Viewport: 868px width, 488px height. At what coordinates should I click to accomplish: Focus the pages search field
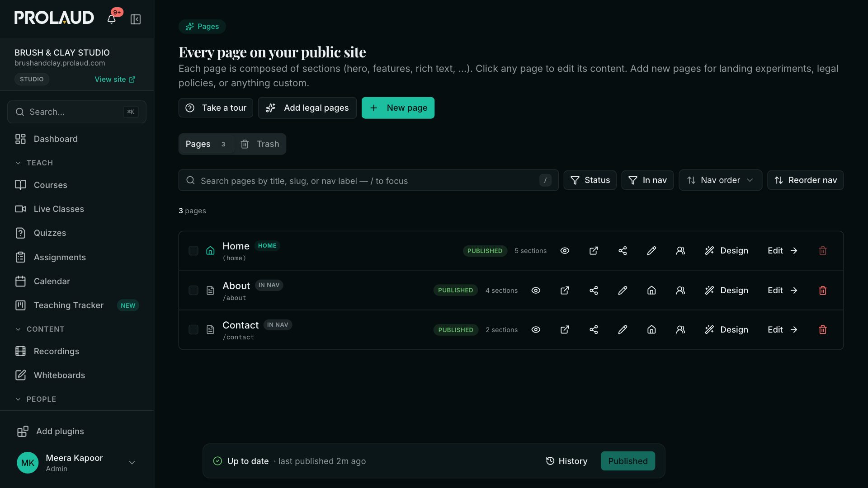(368, 181)
